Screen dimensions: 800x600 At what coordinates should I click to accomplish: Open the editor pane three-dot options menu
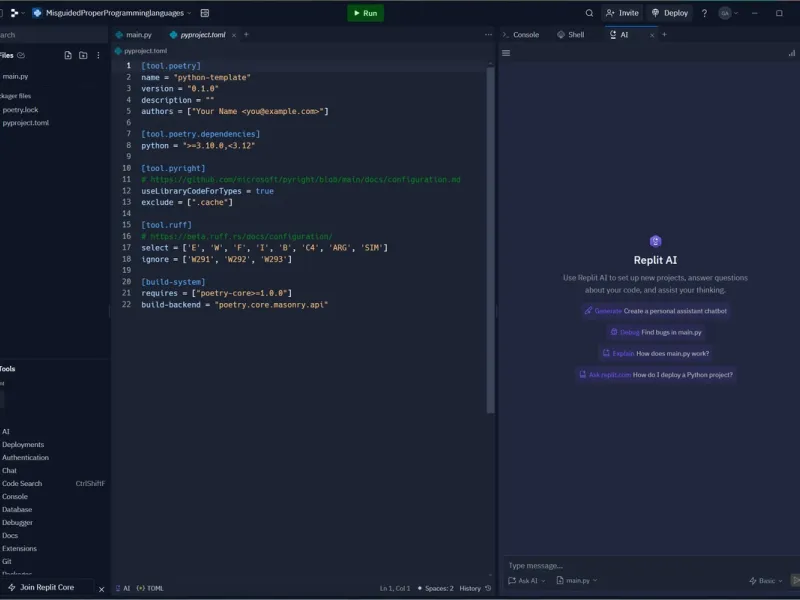point(488,35)
